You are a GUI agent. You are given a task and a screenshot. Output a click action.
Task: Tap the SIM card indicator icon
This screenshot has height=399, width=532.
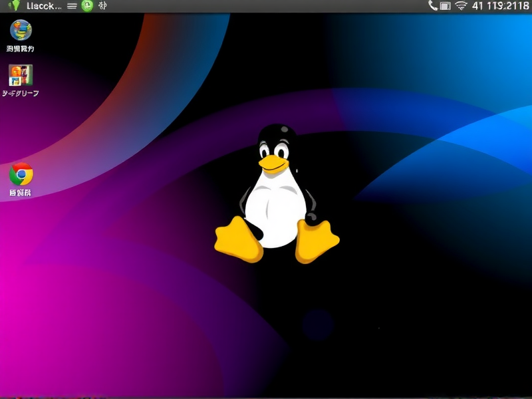point(447,6)
